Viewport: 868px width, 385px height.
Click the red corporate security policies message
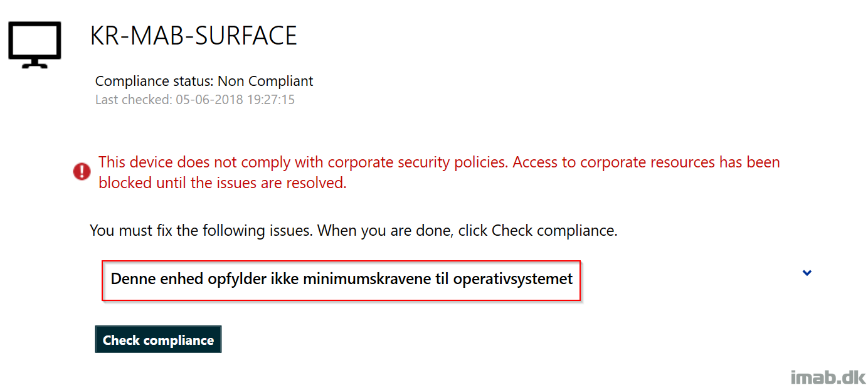pyautogui.click(x=439, y=172)
